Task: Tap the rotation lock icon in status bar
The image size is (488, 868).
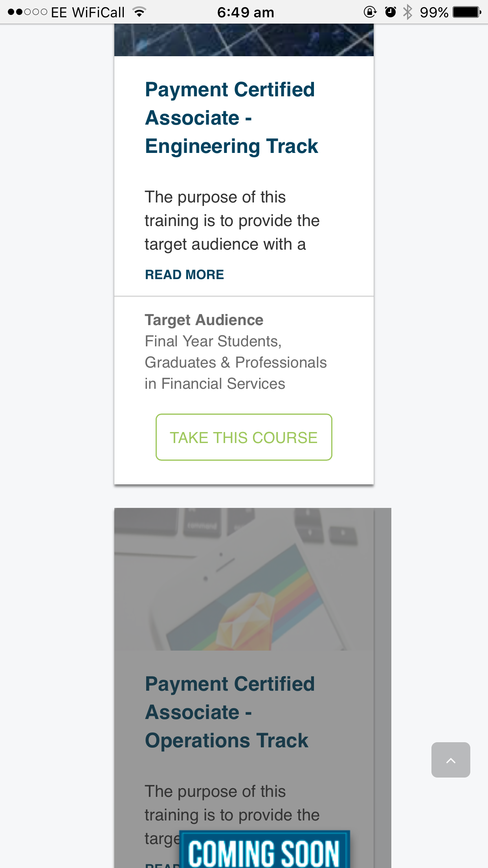Action: pyautogui.click(x=370, y=12)
